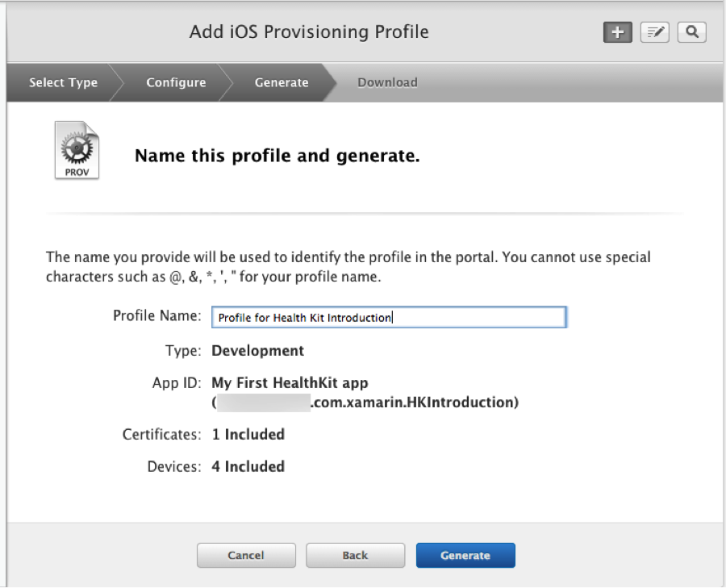Image resolution: width=726 pixels, height=588 pixels.
Task: Click inside the Profile Name text field
Action: click(x=389, y=317)
